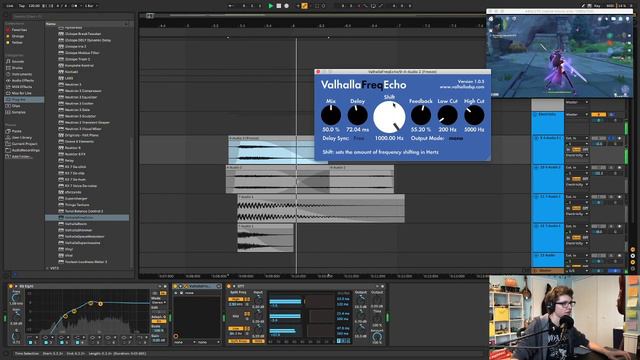640x360 pixels.
Task: Open the www.valhalladsp.com link in plug-in
Action: pyautogui.click(x=462, y=87)
